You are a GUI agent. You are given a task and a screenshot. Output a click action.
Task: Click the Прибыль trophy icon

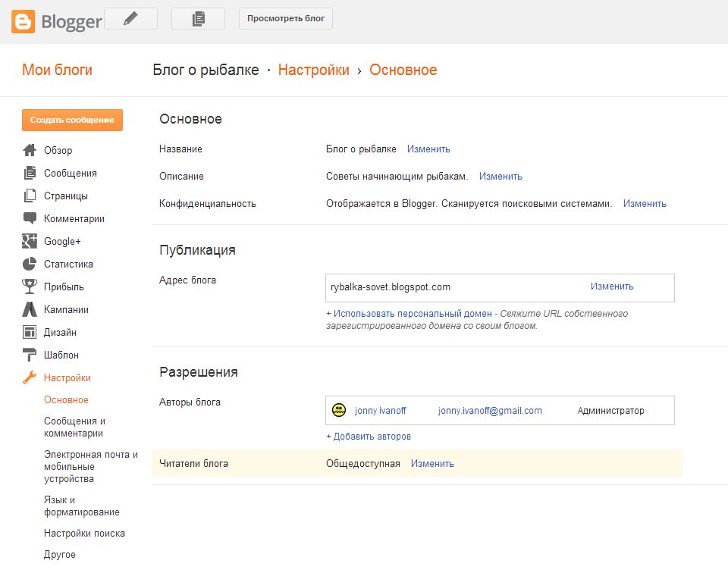coord(30,286)
